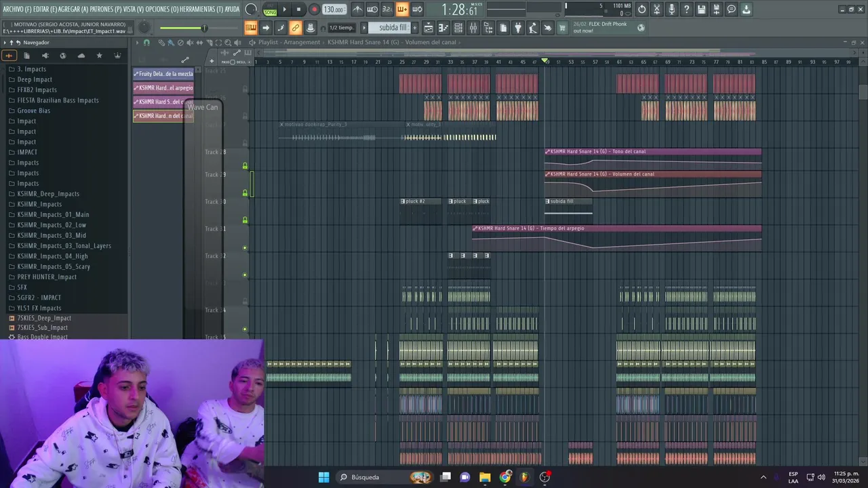Click the Play button in transport
Image resolution: width=868 pixels, height=488 pixels.
coord(285,9)
